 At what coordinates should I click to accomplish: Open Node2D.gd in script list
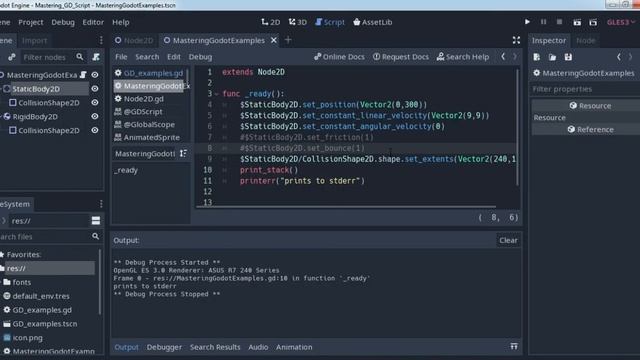[144, 99]
